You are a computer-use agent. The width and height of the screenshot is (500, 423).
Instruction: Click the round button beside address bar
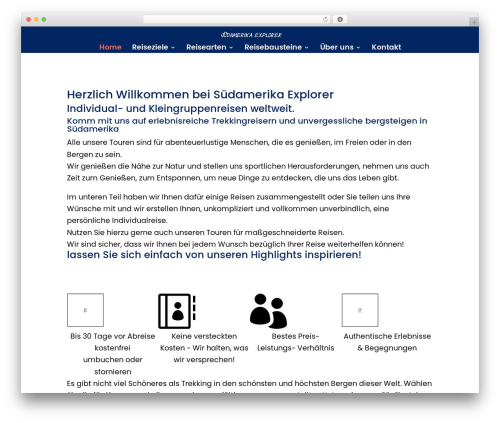click(340, 19)
